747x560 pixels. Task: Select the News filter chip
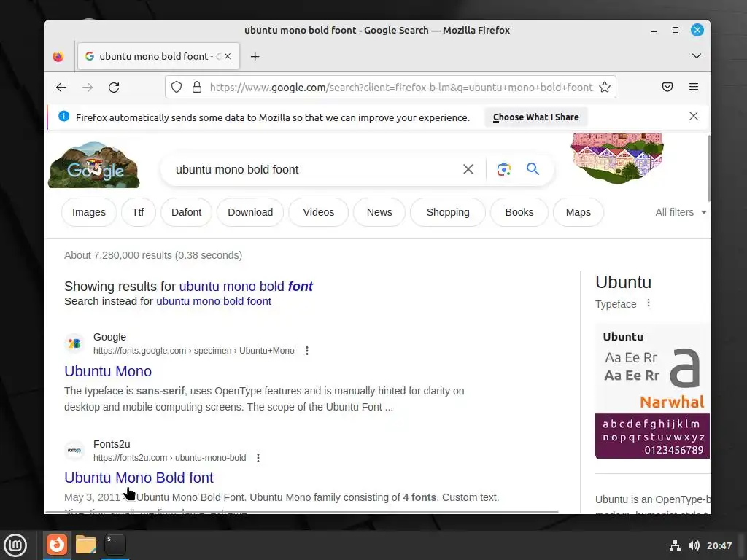(x=379, y=212)
